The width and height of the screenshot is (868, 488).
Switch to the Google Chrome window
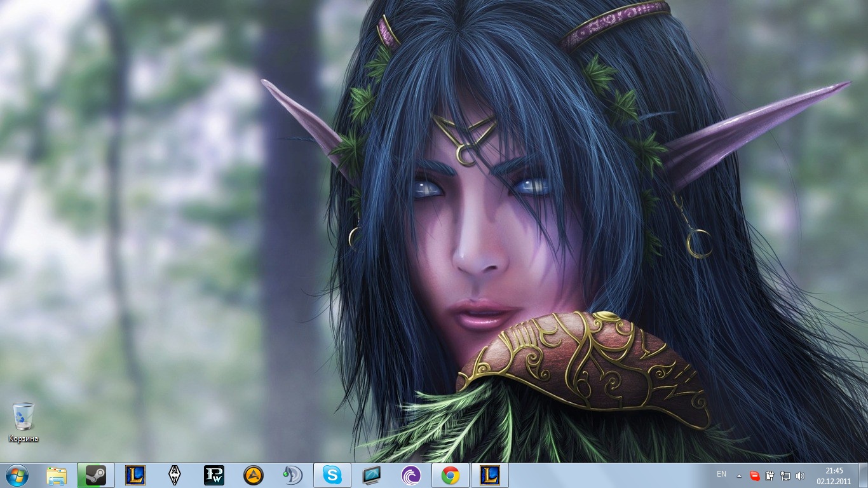[451, 475]
